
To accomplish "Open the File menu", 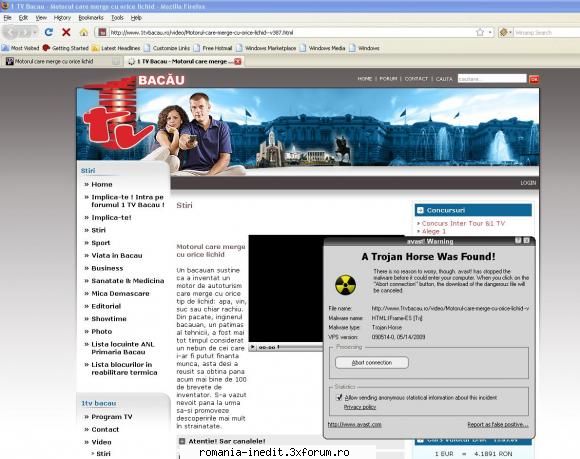I will click(x=7, y=17).
